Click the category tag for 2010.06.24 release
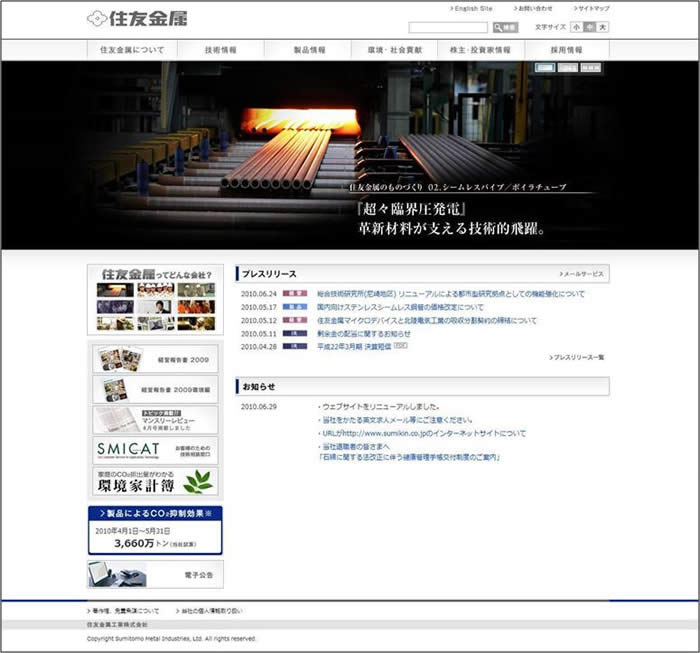This screenshot has width=700, height=653. click(x=295, y=294)
